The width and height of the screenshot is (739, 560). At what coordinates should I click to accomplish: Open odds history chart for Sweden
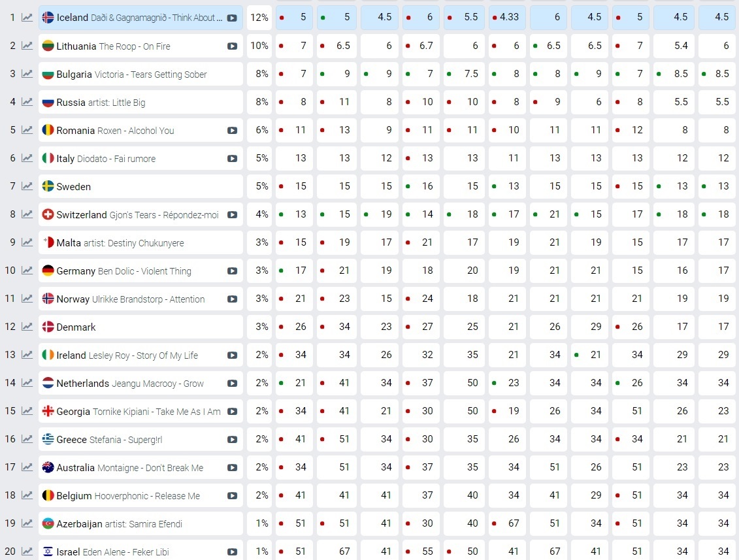27,186
